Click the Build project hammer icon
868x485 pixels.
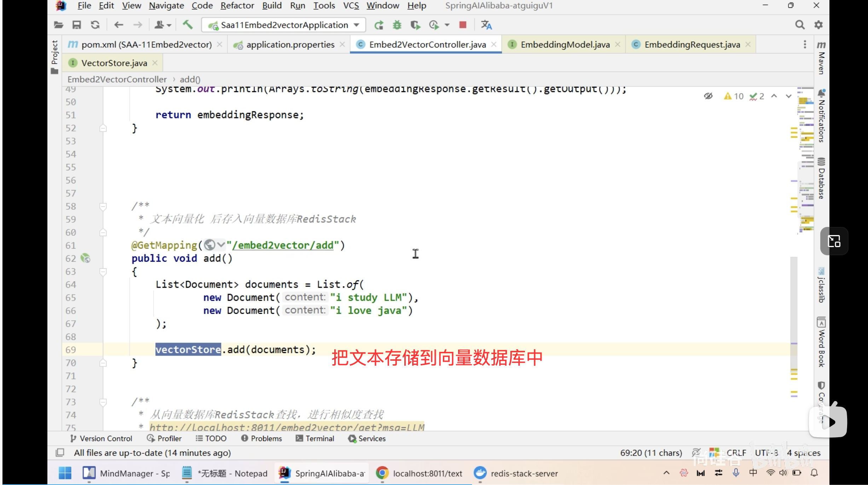tap(187, 25)
